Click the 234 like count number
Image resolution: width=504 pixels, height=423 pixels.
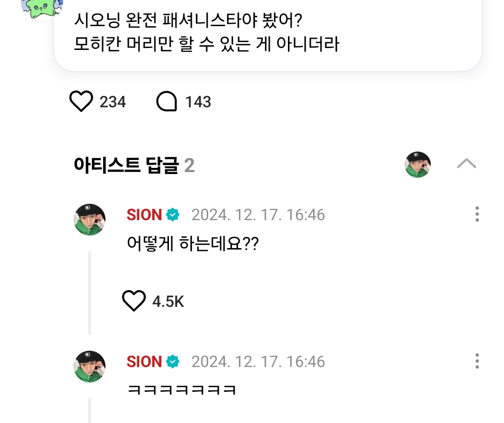(x=112, y=102)
